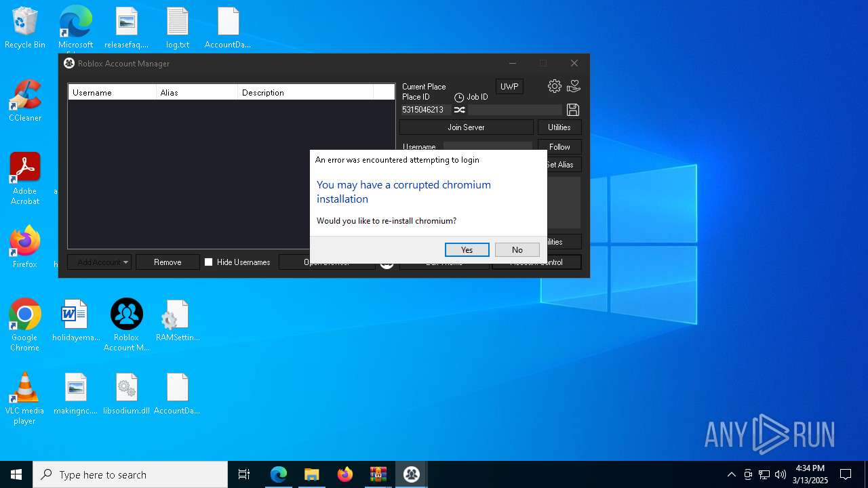Click the Join Server button
This screenshot has height=488, width=868.
[466, 127]
